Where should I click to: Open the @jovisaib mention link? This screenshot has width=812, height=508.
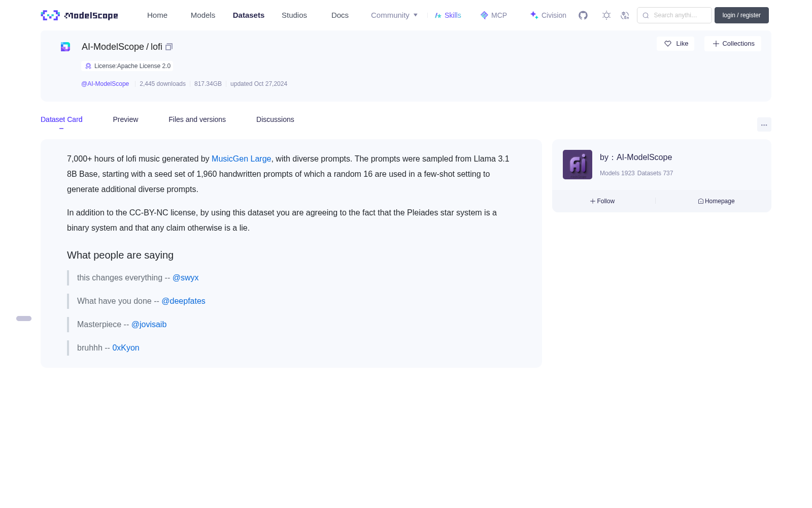click(149, 325)
